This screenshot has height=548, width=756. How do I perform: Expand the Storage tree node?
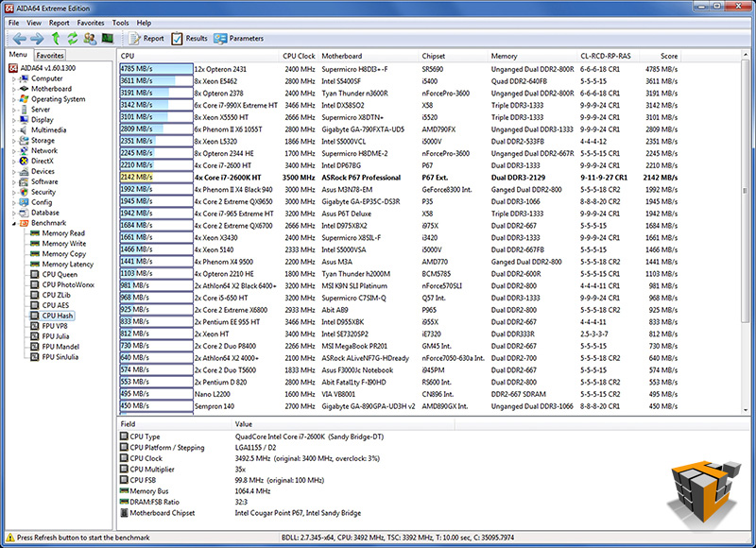14,141
